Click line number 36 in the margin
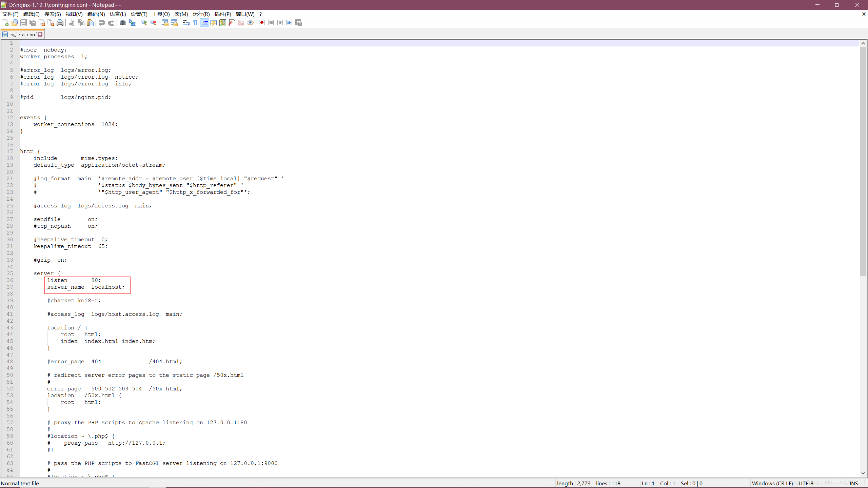868x488 pixels. [x=10, y=280]
